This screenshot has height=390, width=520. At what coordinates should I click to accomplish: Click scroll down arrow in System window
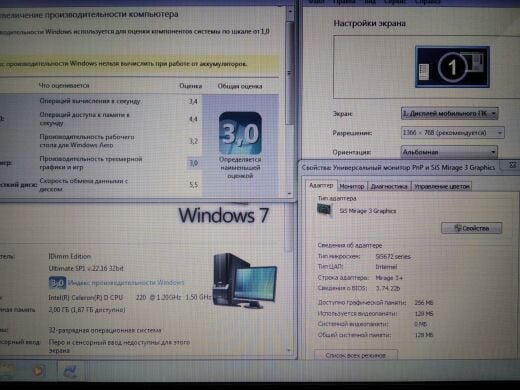[289, 351]
